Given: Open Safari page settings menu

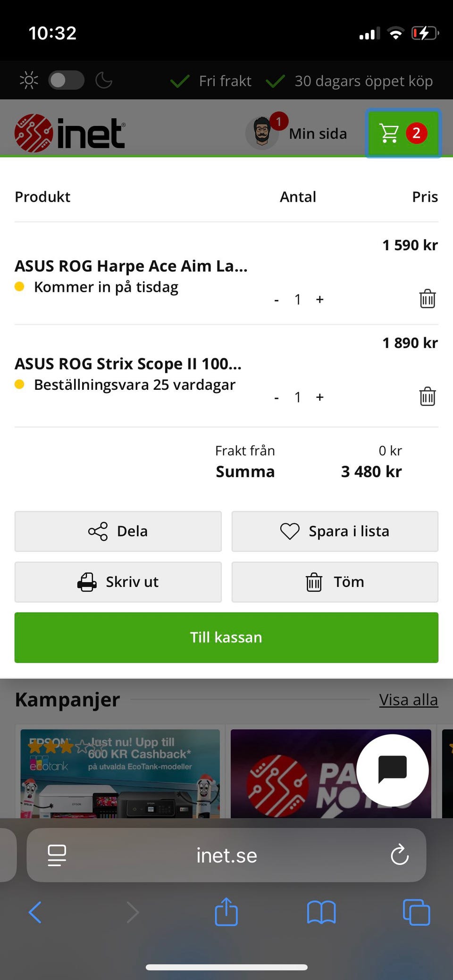Looking at the screenshot, I should [x=57, y=855].
